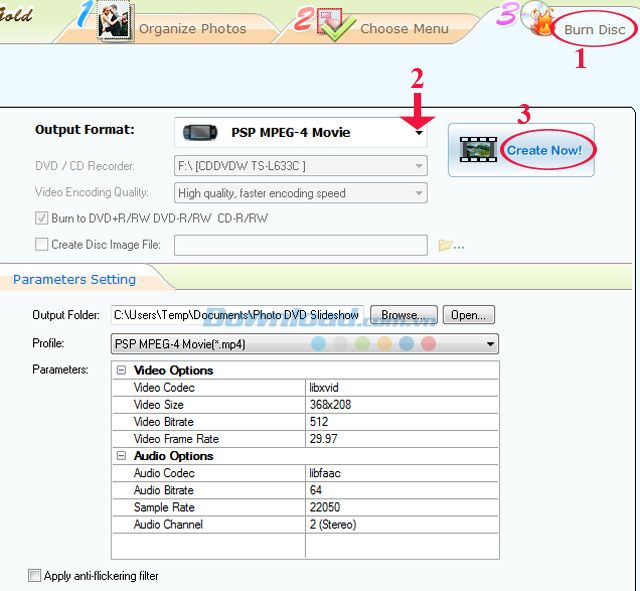This screenshot has width=640, height=591.
Task: Open the Output Format dropdown
Action: (419, 133)
